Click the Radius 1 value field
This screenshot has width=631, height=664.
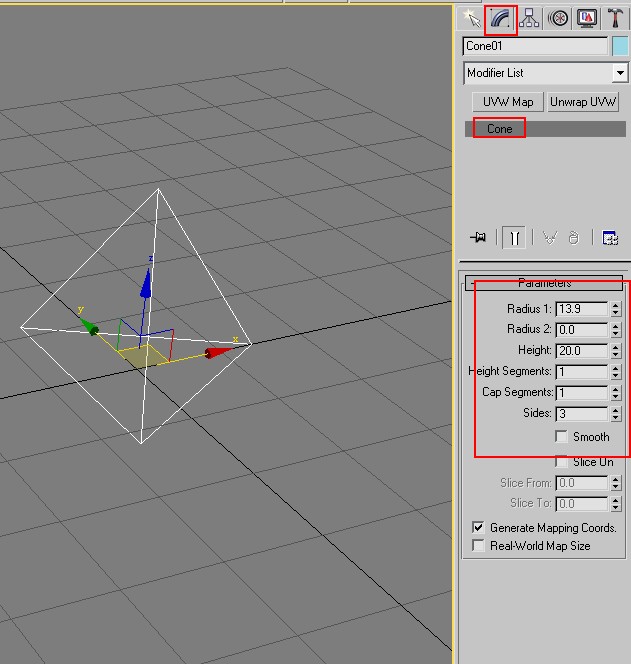[581, 309]
